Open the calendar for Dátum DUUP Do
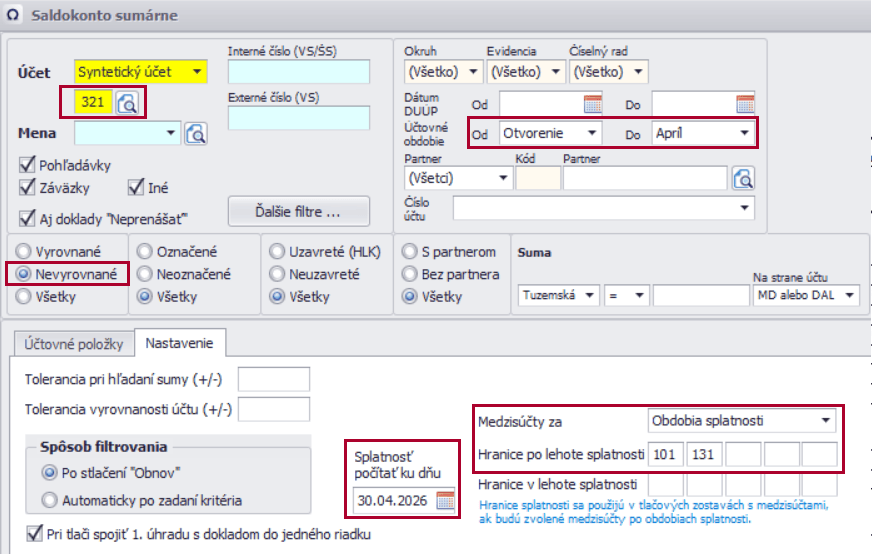872x554 pixels. [745, 103]
